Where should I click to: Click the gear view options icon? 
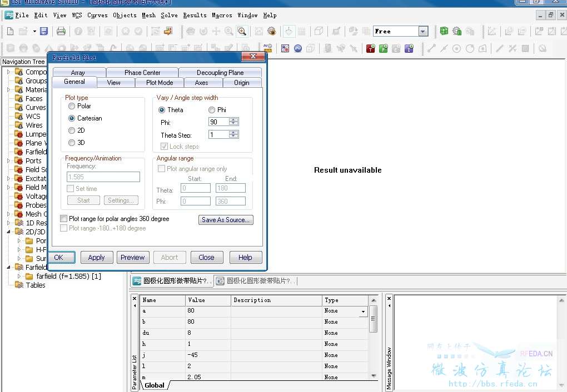(272, 32)
